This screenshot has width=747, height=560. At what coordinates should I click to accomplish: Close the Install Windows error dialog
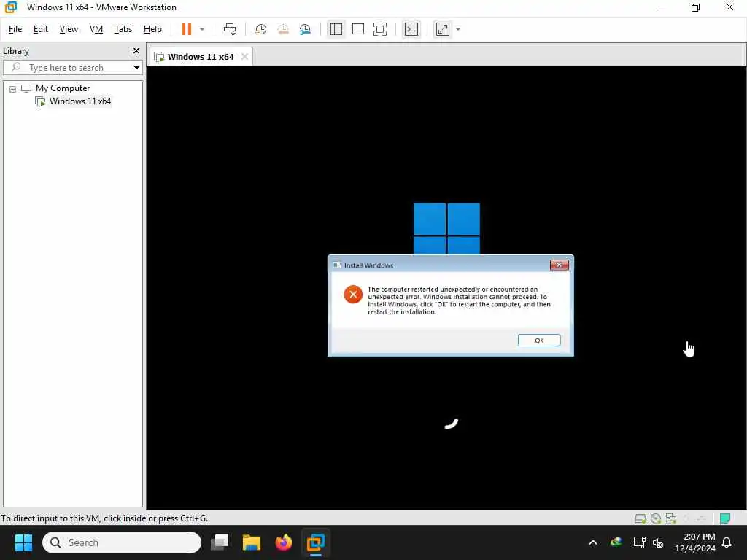[x=559, y=265]
